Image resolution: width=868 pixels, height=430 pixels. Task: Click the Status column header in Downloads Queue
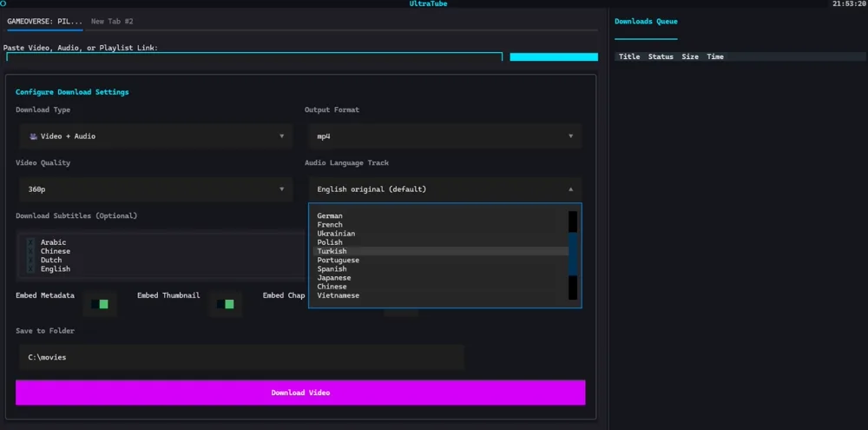pos(661,56)
